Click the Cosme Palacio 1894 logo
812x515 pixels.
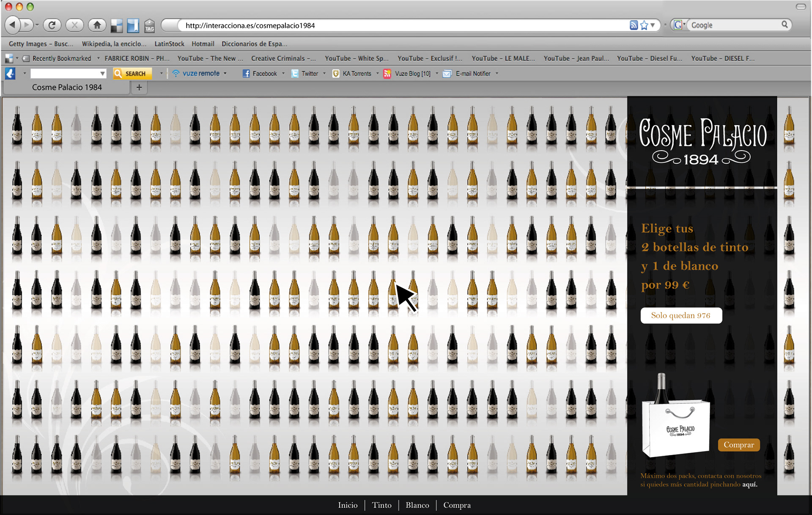[x=702, y=141]
